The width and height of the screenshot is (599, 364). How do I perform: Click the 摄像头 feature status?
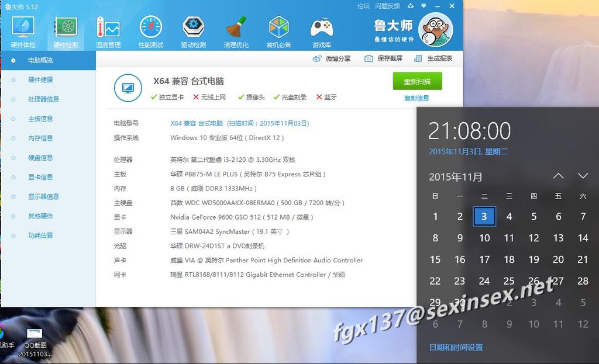click(x=251, y=98)
